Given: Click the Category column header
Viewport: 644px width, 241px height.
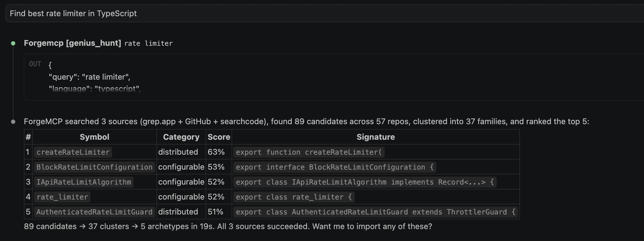Looking at the screenshot, I should 181,137.
